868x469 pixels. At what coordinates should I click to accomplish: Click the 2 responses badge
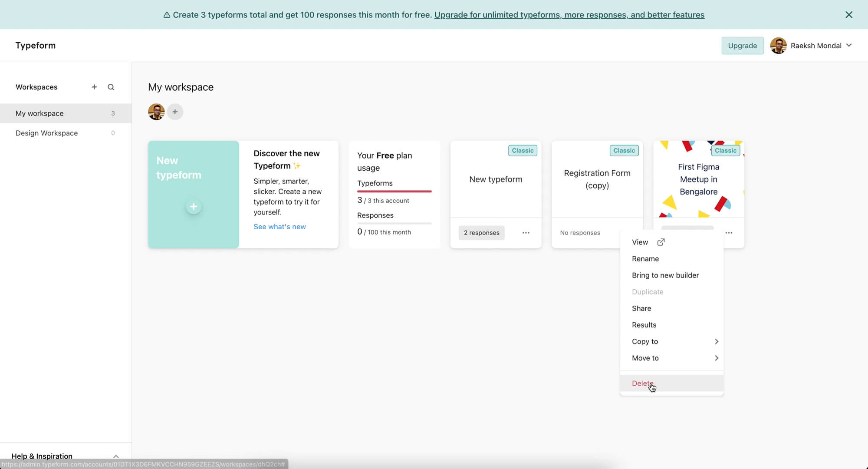point(481,233)
